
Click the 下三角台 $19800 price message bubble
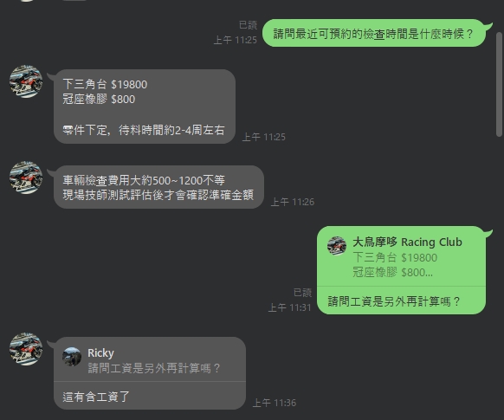[x=145, y=107]
